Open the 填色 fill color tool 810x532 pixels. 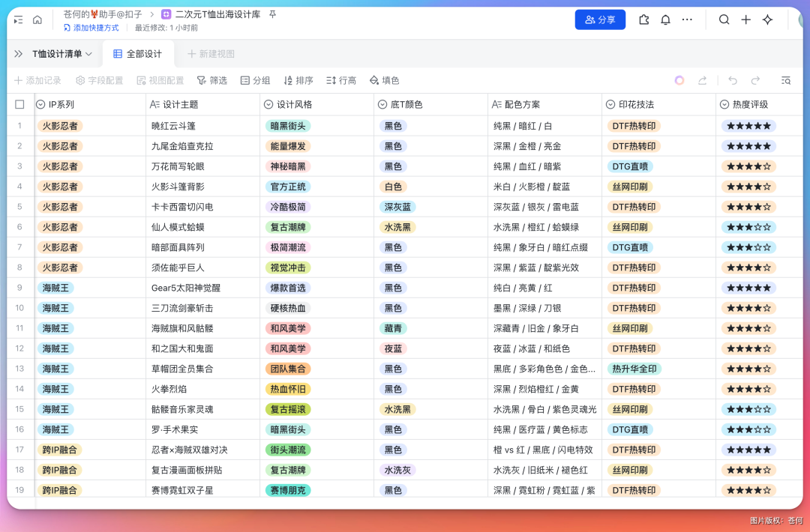click(x=384, y=80)
